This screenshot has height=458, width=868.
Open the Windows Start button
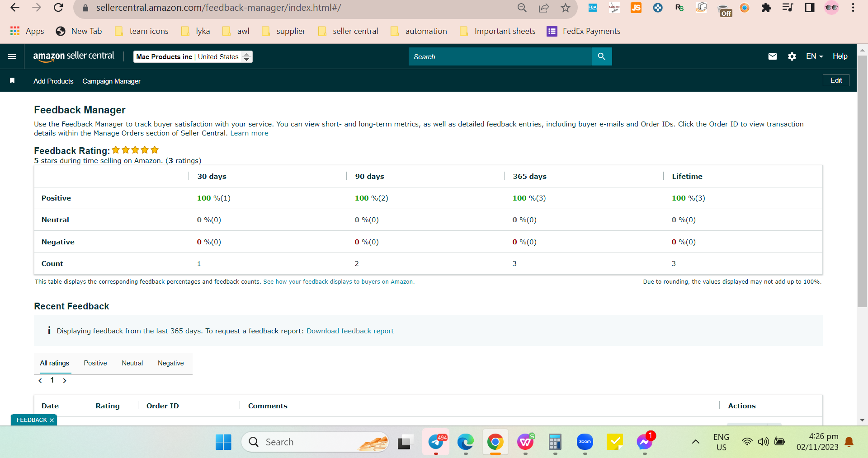coord(223,442)
